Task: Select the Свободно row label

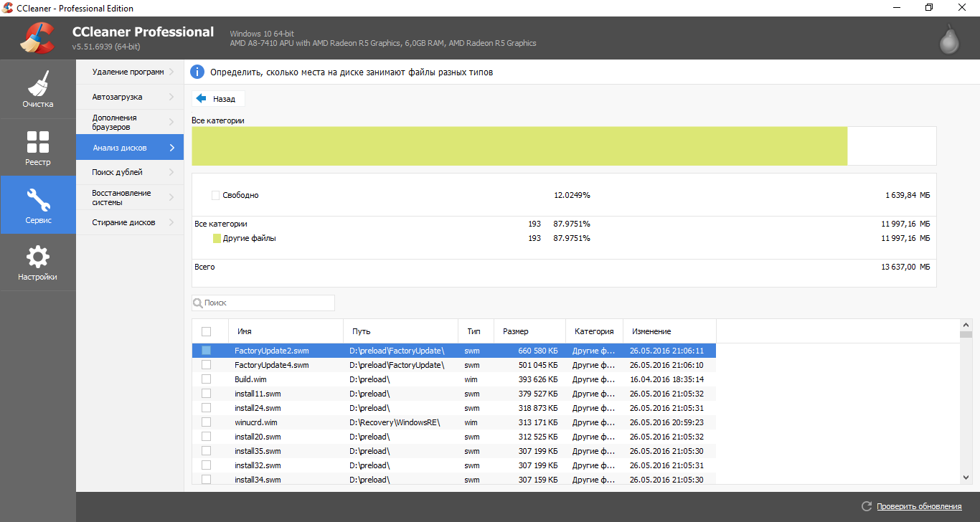Action: tap(240, 195)
